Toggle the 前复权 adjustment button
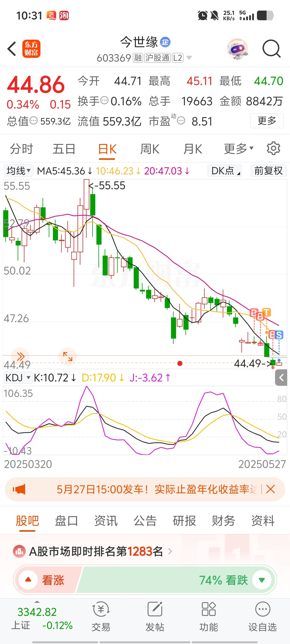290x644 pixels. pyautogui.click(x=269, y=171)
